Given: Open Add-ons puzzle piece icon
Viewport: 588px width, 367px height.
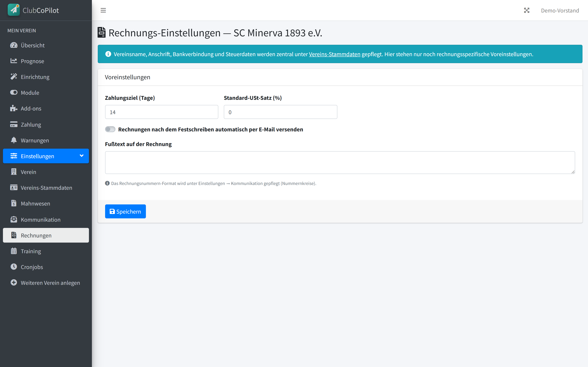Looking at the screenshot, I should (14, 108).
